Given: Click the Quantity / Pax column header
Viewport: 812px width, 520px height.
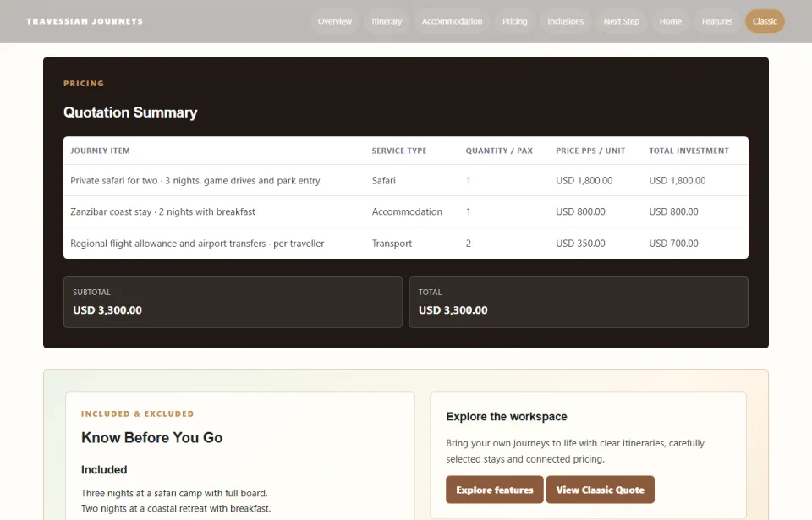Looking at the screenshot, I should point(499,151).
